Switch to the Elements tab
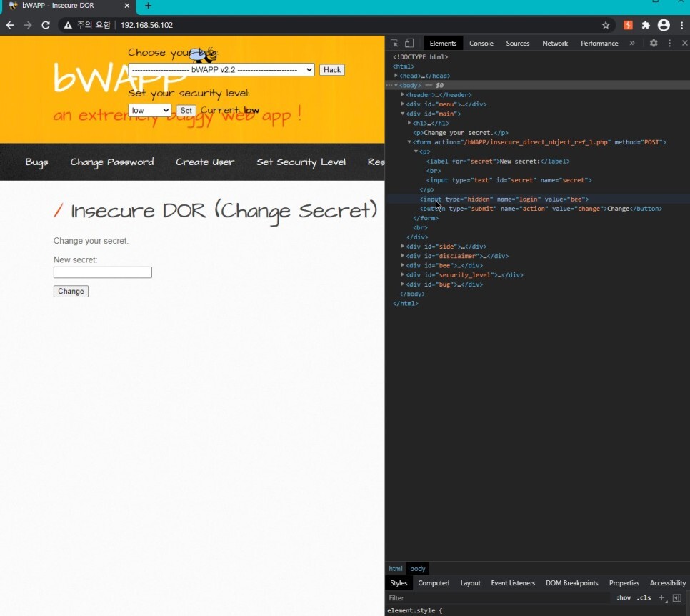The height and width of the screenshot is (616, 690). click(x=443, y=43)
